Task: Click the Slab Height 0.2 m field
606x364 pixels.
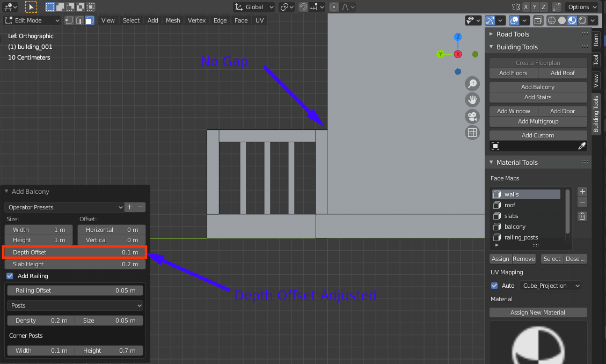Action: click(75, 264)
